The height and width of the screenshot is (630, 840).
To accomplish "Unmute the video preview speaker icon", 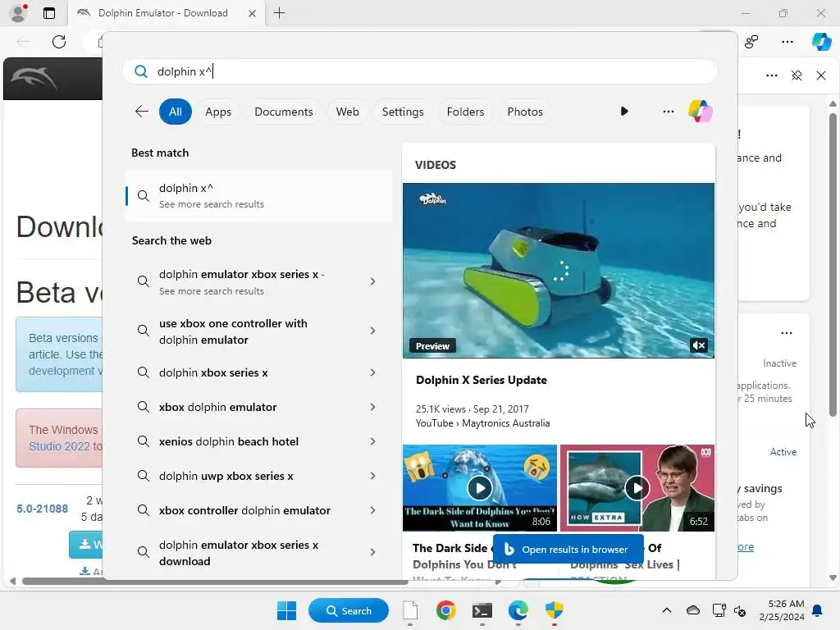I will coord(699,345).
